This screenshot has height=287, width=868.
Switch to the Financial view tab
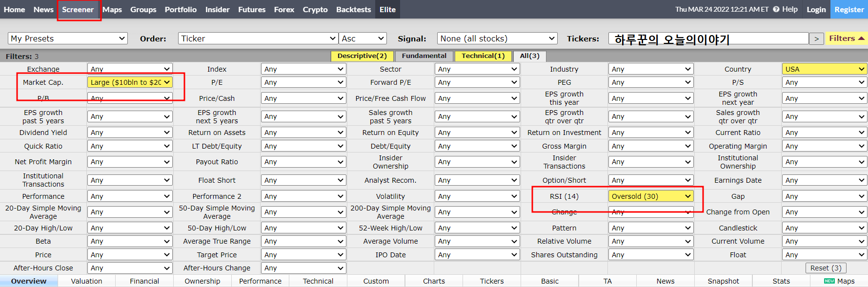click(x=144, y=281)
